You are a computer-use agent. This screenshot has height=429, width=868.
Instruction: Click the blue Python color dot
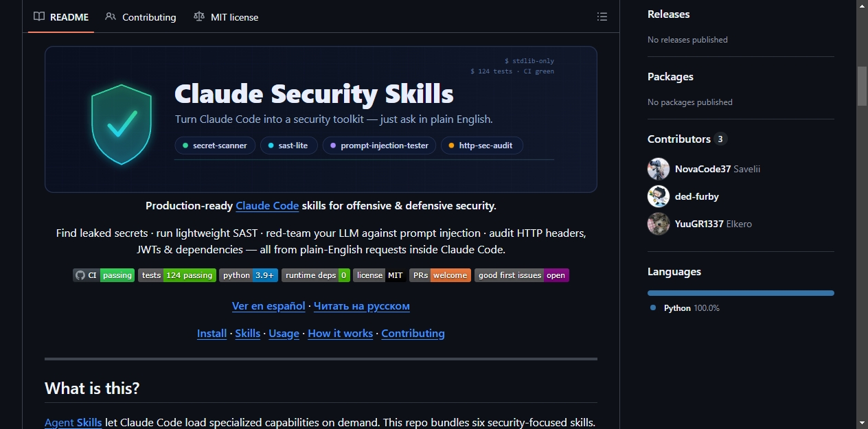click(653, 308)
